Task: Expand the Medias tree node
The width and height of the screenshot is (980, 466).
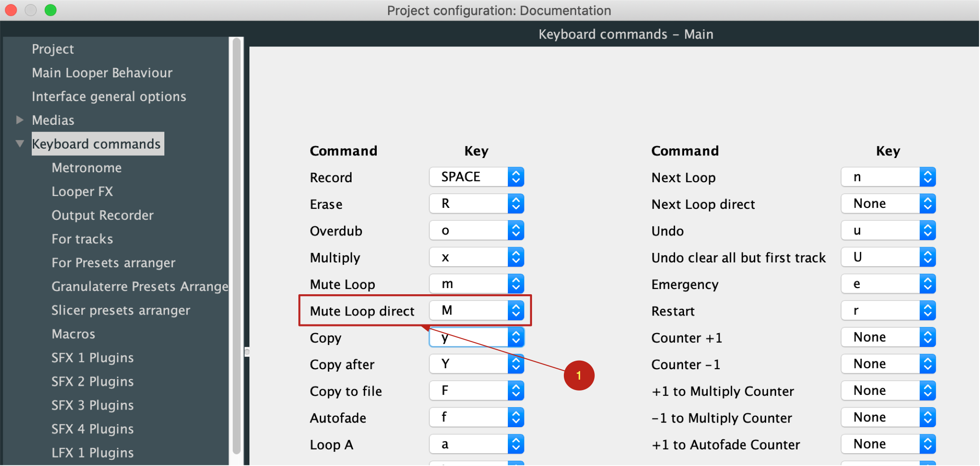Action: point(19,120)
